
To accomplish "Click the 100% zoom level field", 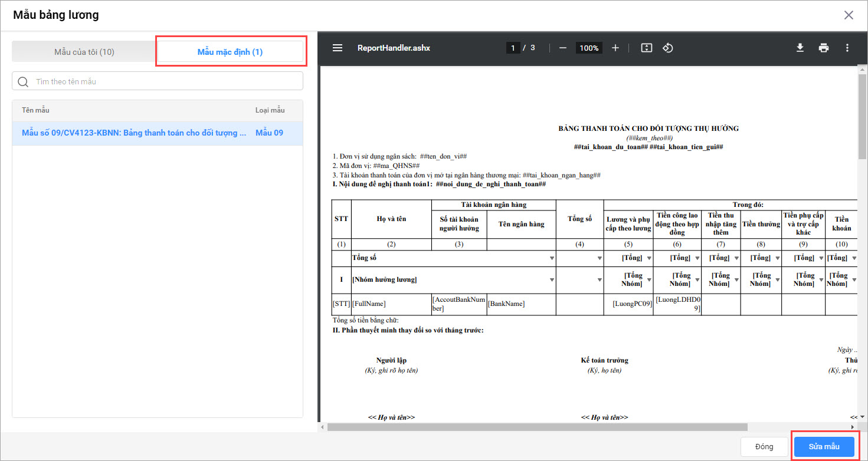I will (x=589, y=48).
